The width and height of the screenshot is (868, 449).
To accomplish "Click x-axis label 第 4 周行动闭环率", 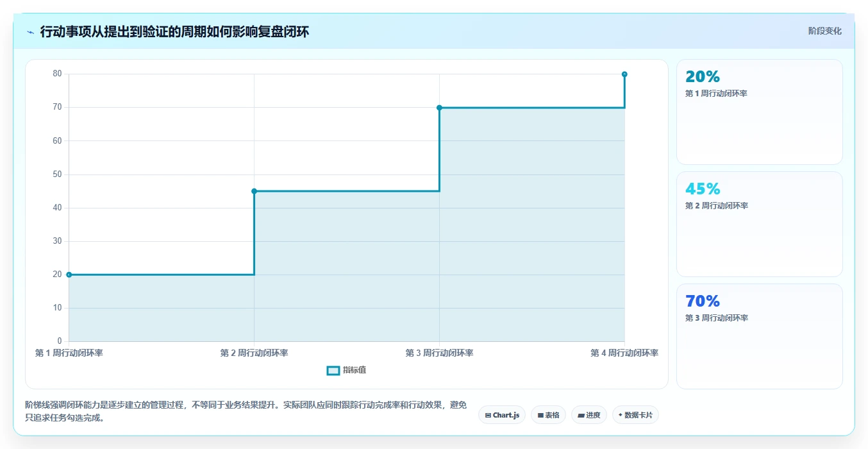I will tap(624, 353).
